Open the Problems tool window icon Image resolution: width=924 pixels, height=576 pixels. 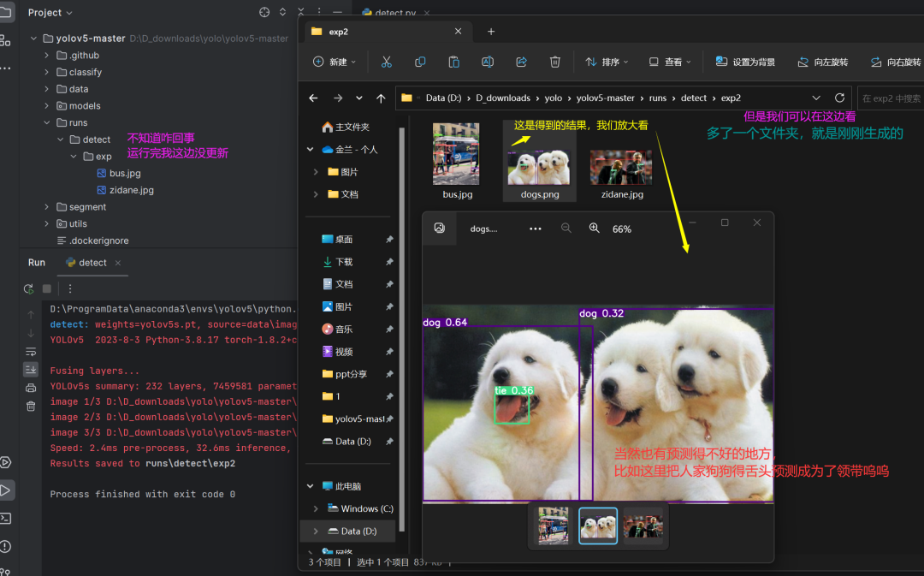click(x=5, y=547)
